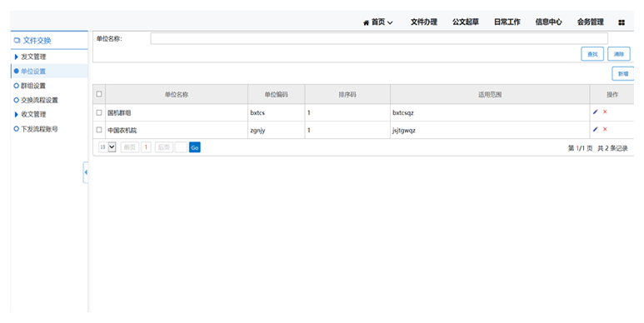Screen dimensions: 644x323
Task: Open the grid apps icon in top bar
Action: (x=622, y=22)
